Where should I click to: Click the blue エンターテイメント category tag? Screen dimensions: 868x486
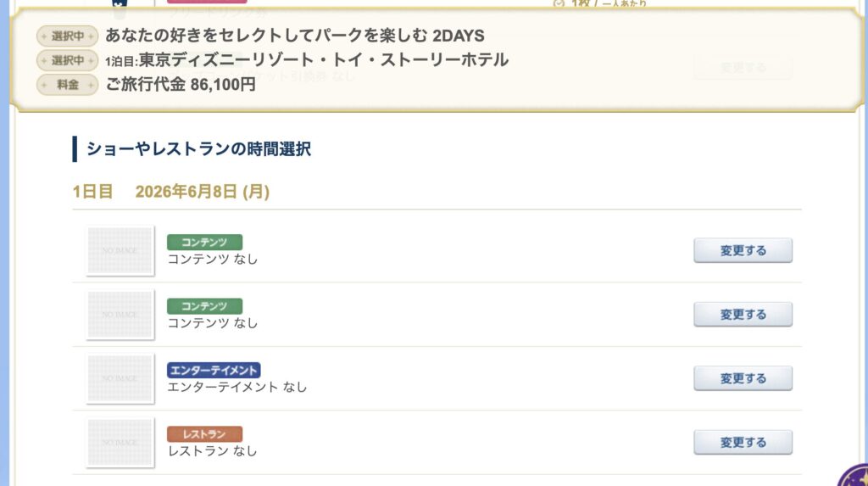pos(214,370)
